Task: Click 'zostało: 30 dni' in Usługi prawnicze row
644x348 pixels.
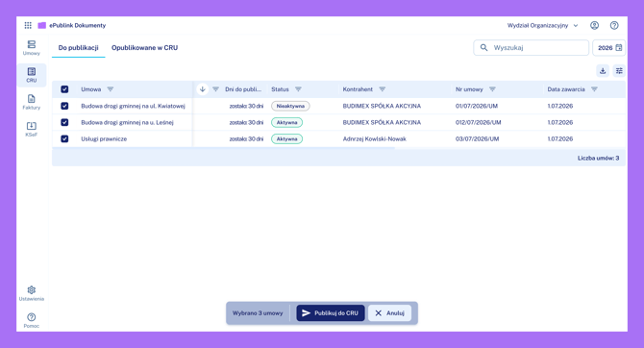Action: 246,138
